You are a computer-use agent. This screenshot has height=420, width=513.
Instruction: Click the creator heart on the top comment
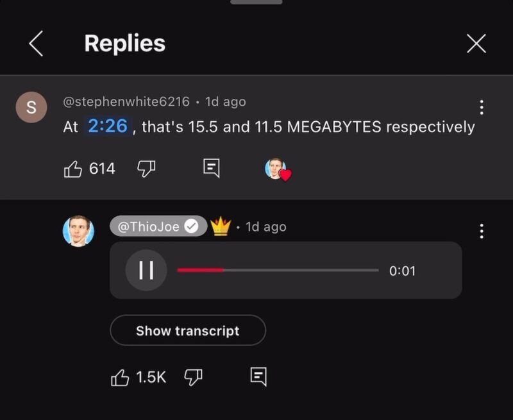278,169
